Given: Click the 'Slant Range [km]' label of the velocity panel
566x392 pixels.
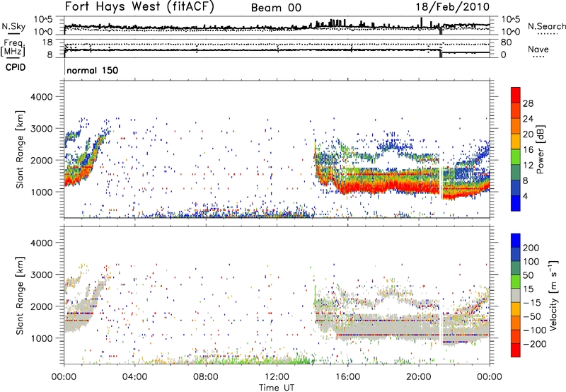Looking at the screenshot, I should [20, 295].
